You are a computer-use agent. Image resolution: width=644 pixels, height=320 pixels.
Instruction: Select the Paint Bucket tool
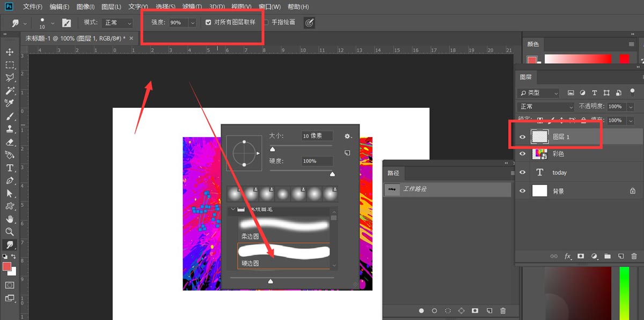[x=10, y=155]
